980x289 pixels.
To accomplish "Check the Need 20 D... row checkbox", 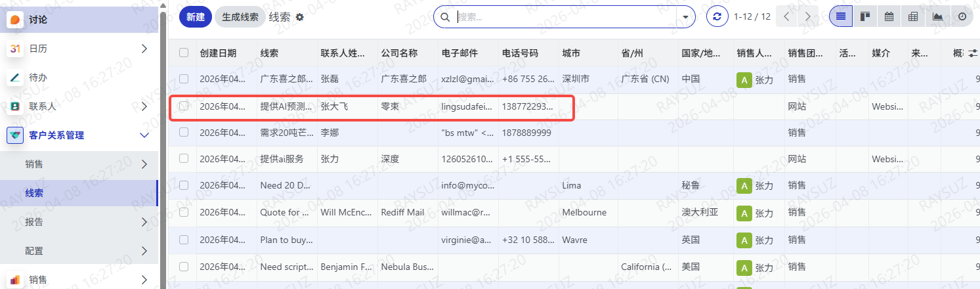I will click(x=184, y=186).
